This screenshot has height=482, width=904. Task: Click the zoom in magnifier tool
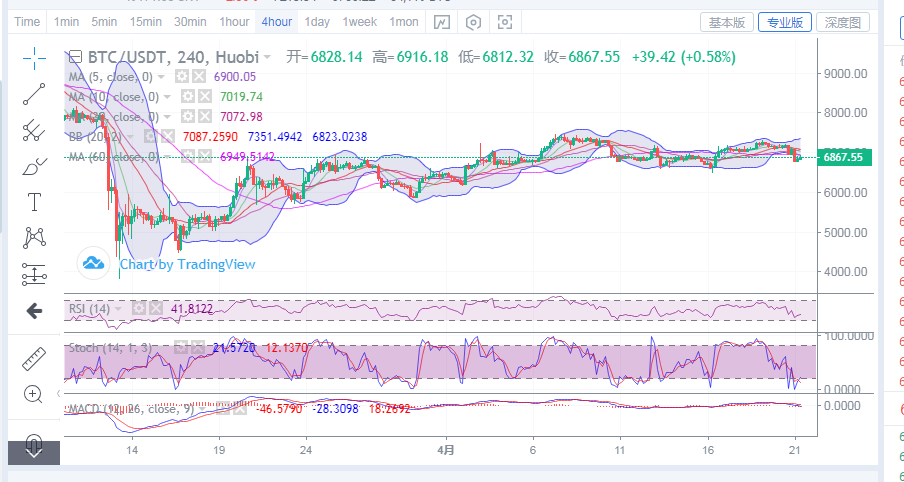34,394
